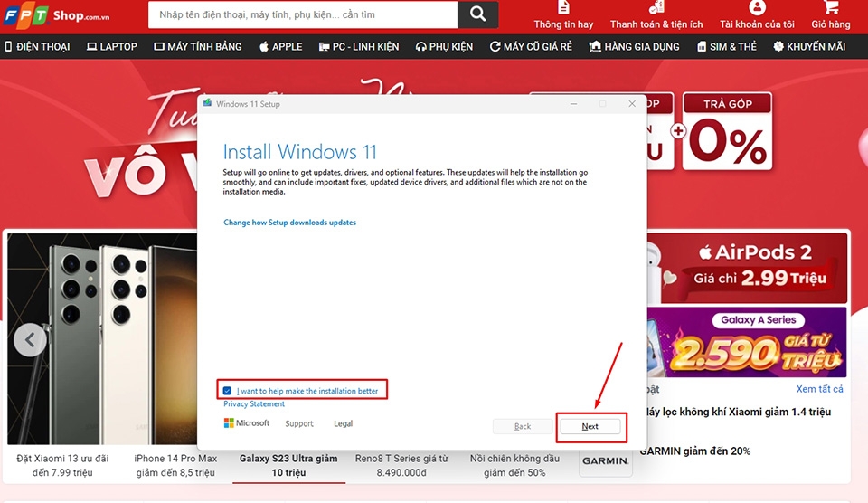Open the APPLE menu

280,46
